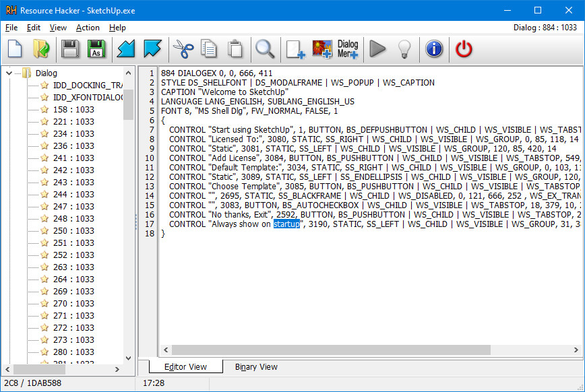Save the file using the floppy icon
This screenshot has width=585, height=392.
pos(70,49)
